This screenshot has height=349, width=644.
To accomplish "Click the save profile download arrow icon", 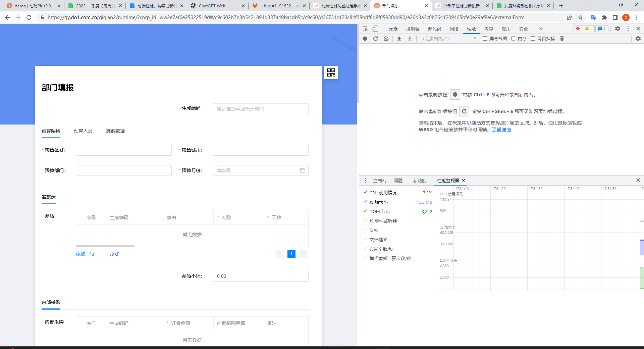I will click(x=410, y=39).
